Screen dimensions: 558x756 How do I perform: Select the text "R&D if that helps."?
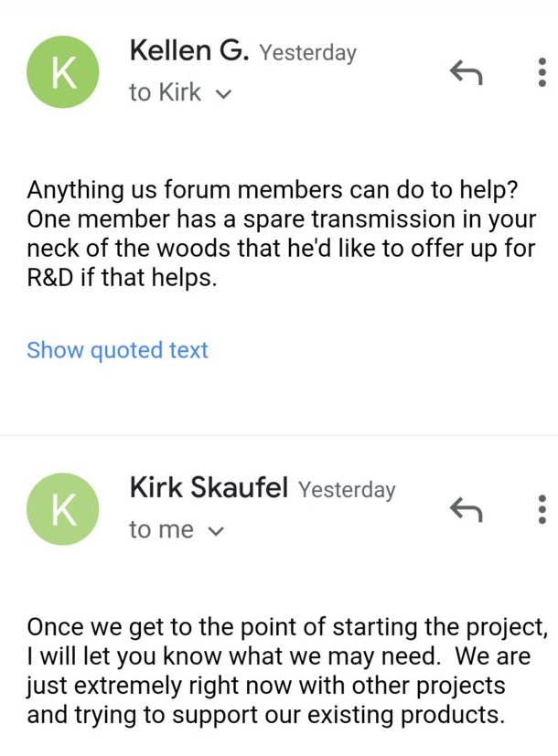click(122, 278)
